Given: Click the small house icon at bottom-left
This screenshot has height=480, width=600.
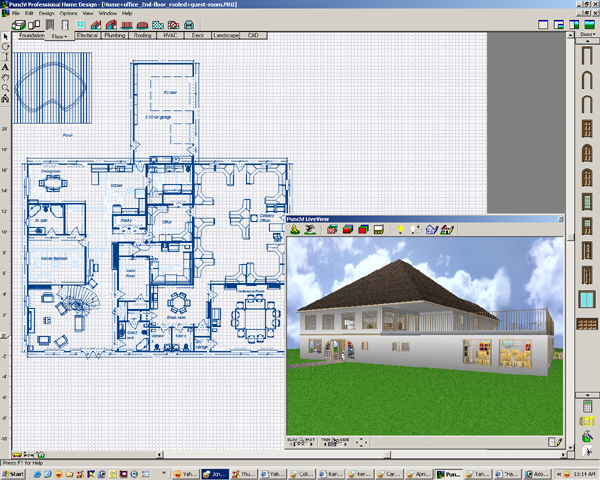Looking at the screenshot, I should pyautogui.click(x=41, y=455).
